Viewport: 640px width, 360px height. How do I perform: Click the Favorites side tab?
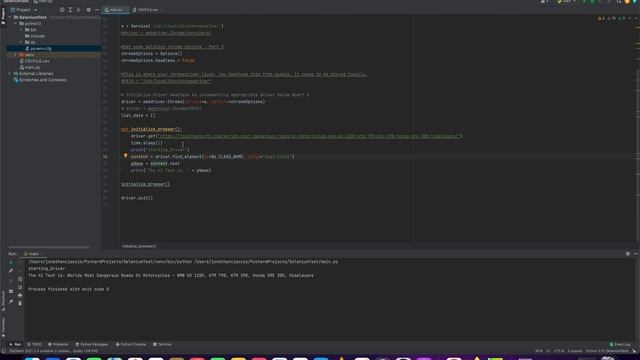point(3,327)
